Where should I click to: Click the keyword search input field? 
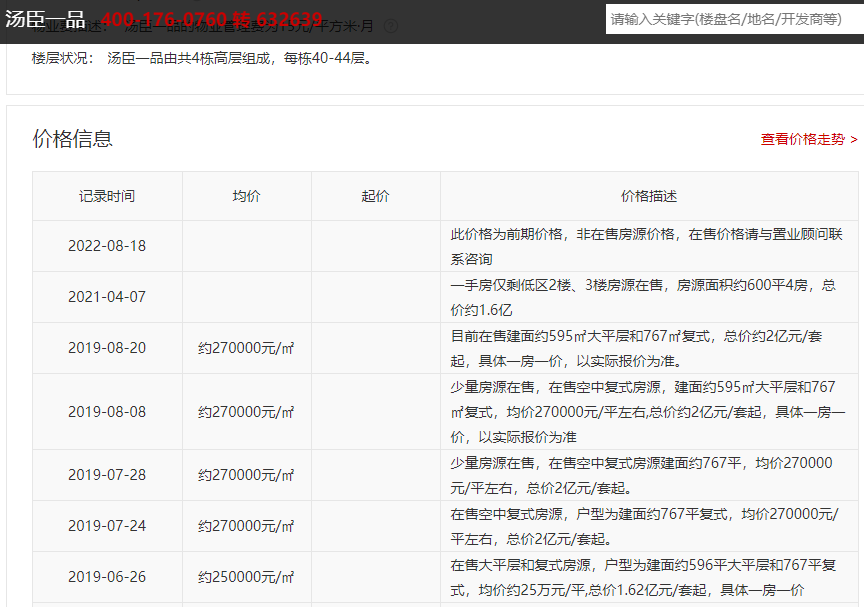[732, 19]
